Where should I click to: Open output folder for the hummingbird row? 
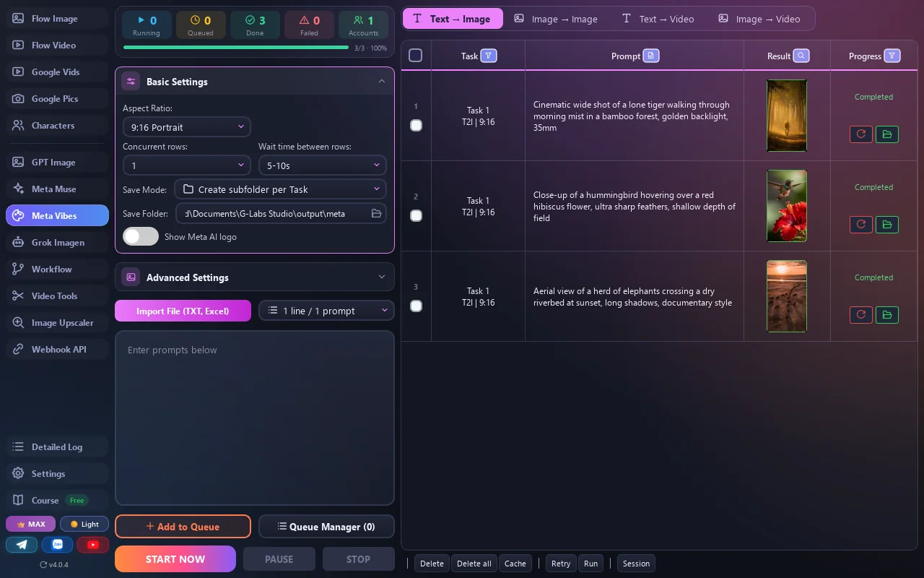(x=887, y=224)
